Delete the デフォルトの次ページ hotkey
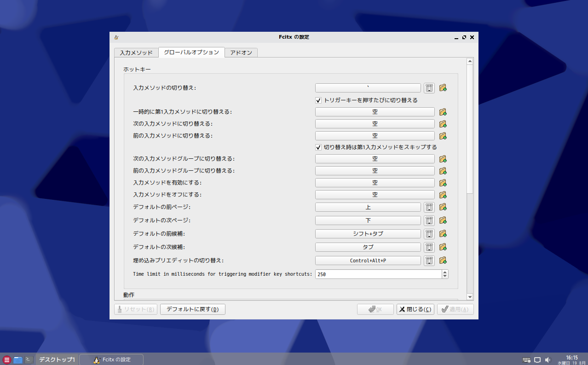This screenshot has height=365, width=588. [429, 220]
